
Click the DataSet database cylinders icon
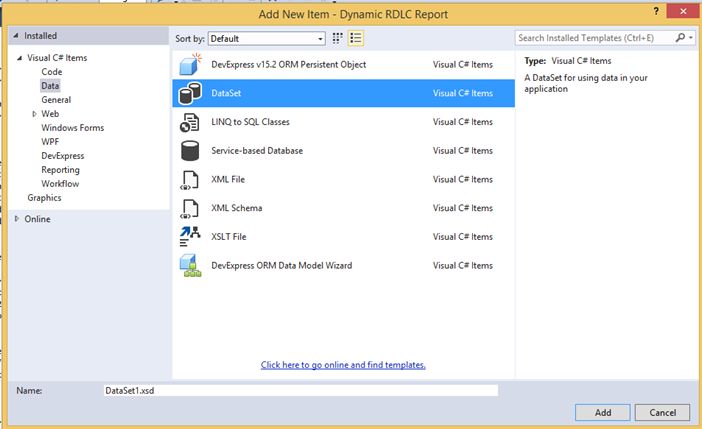[190, 93]
